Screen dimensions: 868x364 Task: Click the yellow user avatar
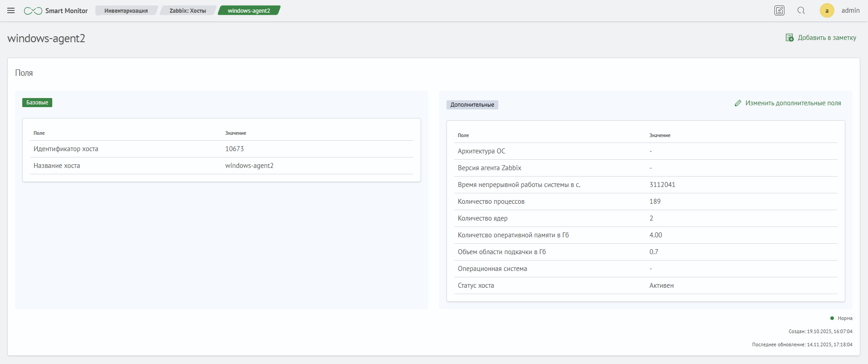click(x=827, y=10)
